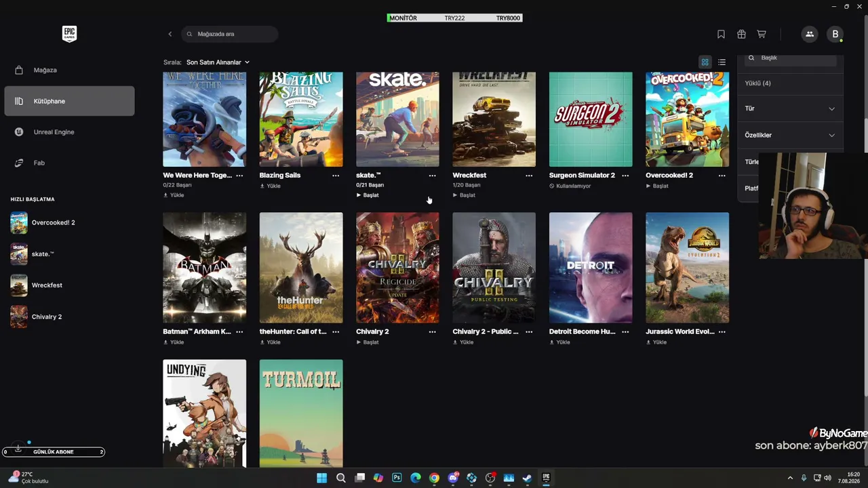Screen dimensions: 868x488
Task: Launch Photoshop from the taskbar
Action: point(397,478)
